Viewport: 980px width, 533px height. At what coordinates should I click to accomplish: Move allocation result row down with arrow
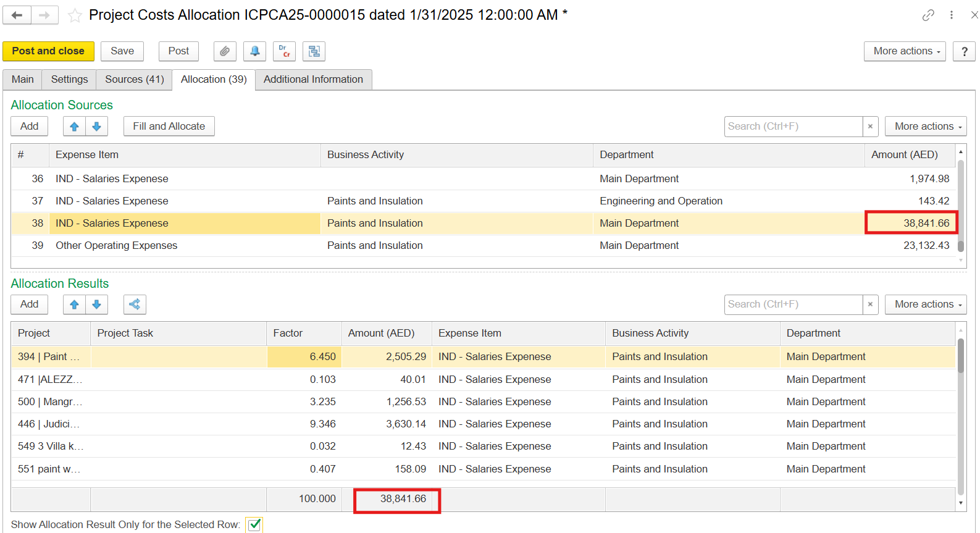click(x=96, y=304)
